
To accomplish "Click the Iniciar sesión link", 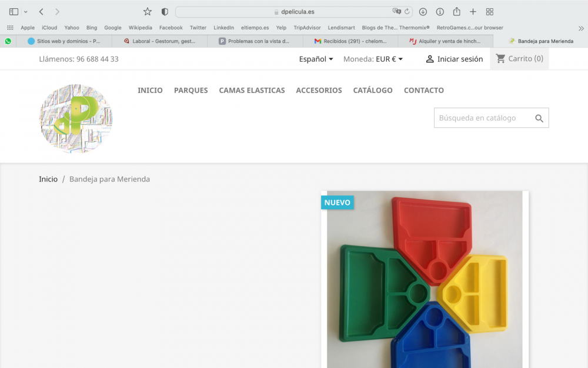I will 460,59.
